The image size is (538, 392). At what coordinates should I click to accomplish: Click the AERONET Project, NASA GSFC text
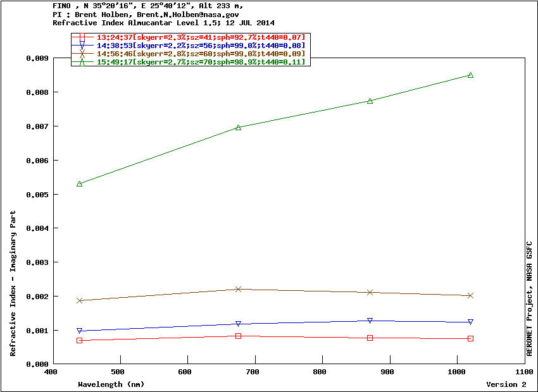pyautogui.click(x=529, y=298)
